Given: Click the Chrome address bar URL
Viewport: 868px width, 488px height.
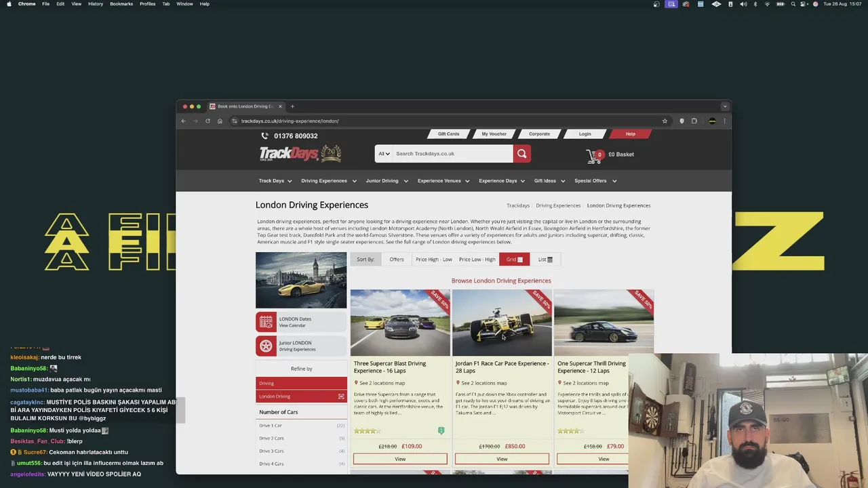Looking at the screenshot, I should point(290,121).
